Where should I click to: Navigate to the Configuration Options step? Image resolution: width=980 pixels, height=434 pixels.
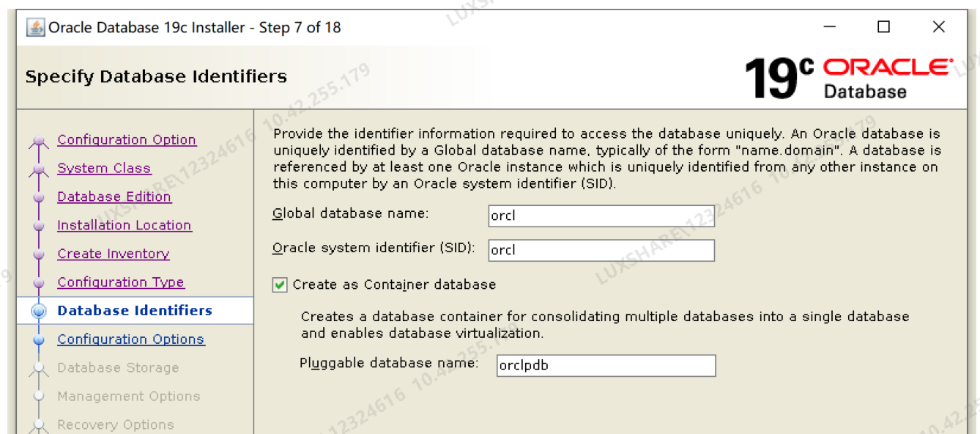coord(130,339)
